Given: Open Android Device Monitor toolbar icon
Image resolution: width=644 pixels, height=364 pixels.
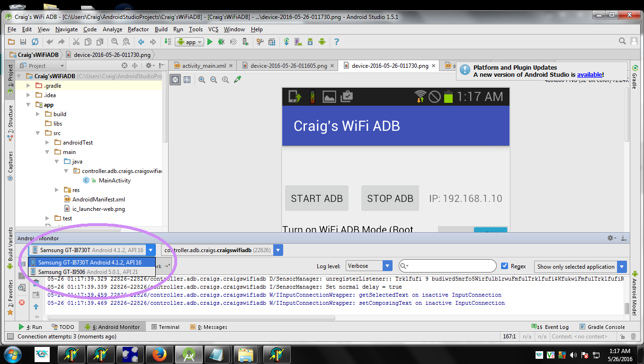Looking at the screenshot, I should 322,42.
